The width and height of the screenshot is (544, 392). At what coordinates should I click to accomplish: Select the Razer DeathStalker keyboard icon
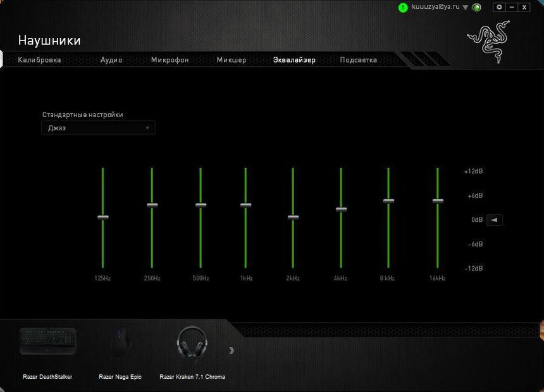(47, 341)
